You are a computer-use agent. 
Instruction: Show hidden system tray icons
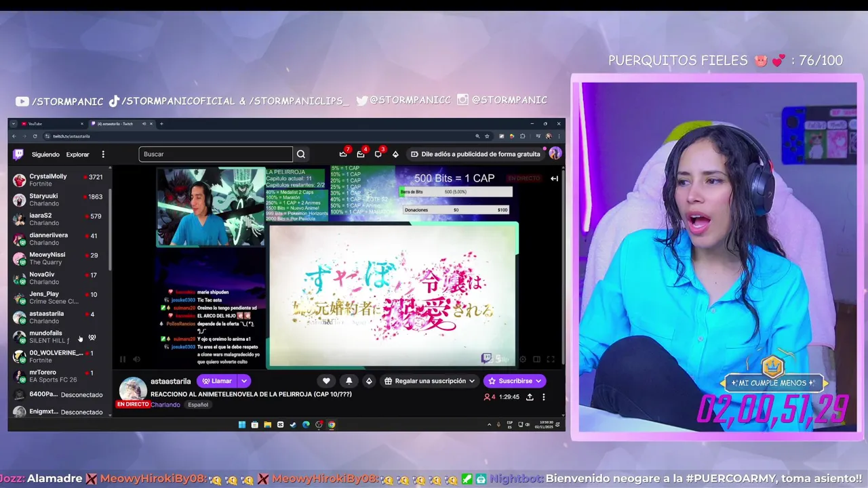(489, 425)
